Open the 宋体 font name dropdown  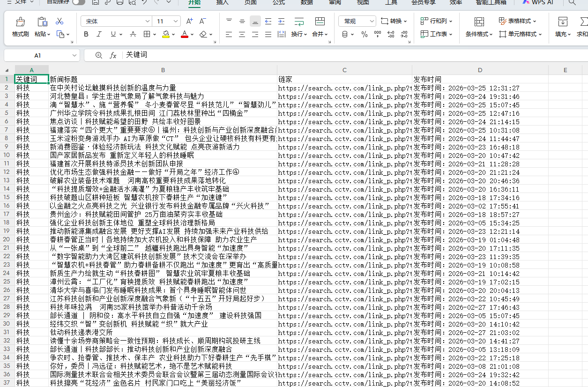(x=148, y=22)
